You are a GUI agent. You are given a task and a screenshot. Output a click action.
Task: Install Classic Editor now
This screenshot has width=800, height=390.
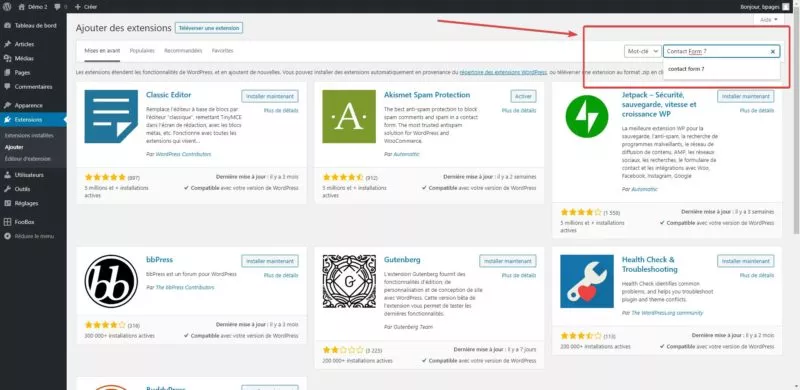point(270,96)
